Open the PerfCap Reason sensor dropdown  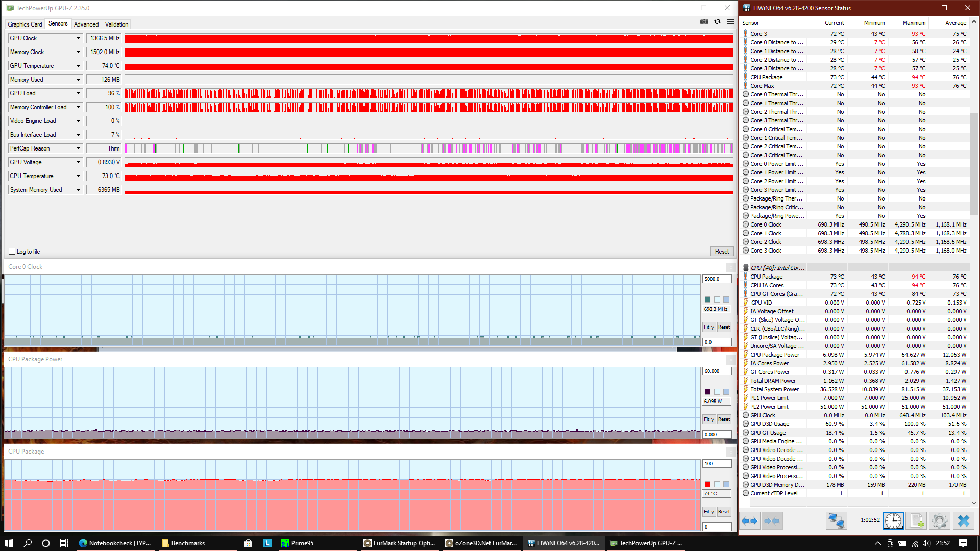point(78,148)
